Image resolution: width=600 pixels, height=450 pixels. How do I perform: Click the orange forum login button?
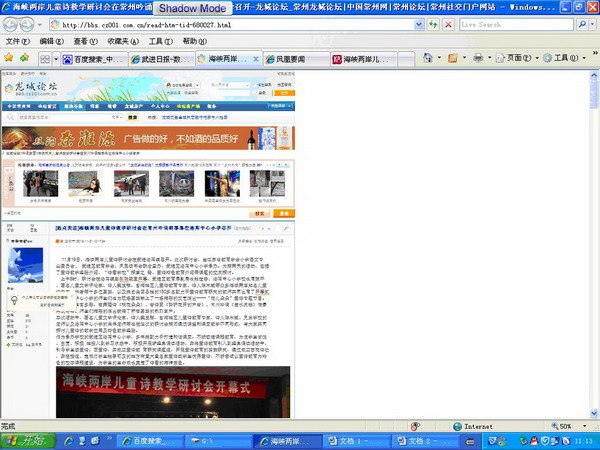[x=284, y=93]
